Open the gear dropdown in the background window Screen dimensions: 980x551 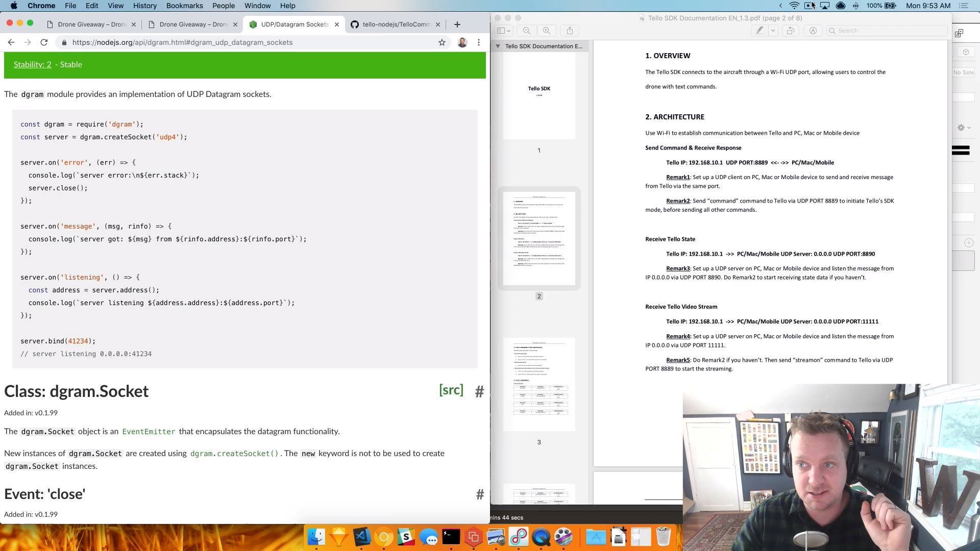point(964,128)
